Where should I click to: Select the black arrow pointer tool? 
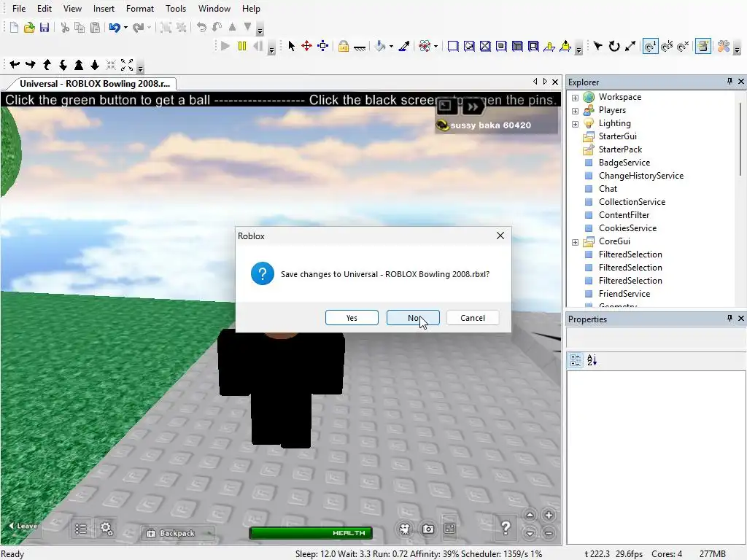[291, 46]
